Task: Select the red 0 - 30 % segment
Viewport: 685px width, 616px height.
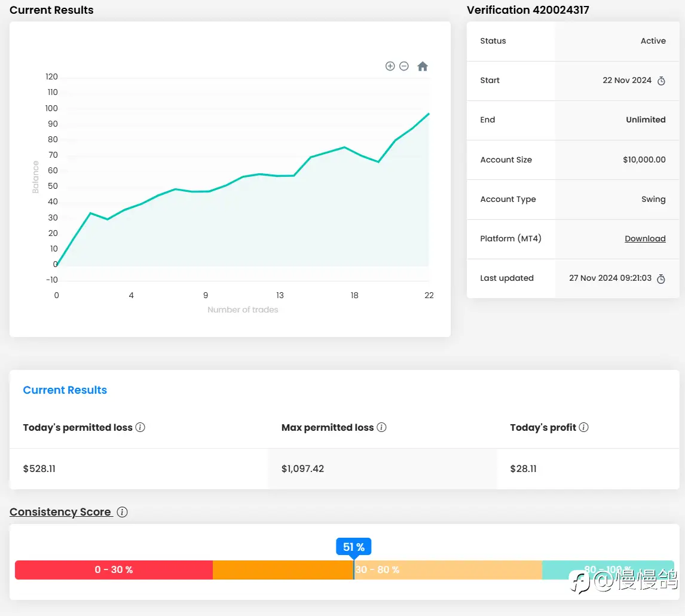Action: pyautogui.click(x=114, y=570)
